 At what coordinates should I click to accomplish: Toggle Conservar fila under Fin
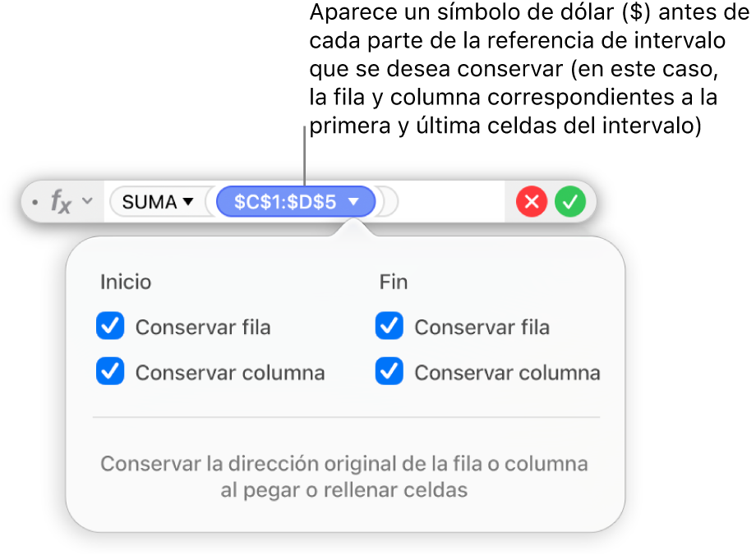(389, 326)
